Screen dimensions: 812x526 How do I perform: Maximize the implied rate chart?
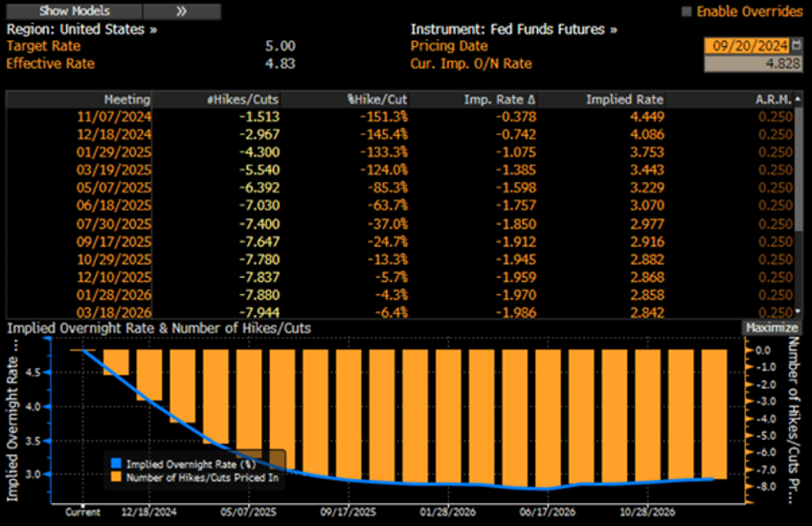(x=772, y=328)
